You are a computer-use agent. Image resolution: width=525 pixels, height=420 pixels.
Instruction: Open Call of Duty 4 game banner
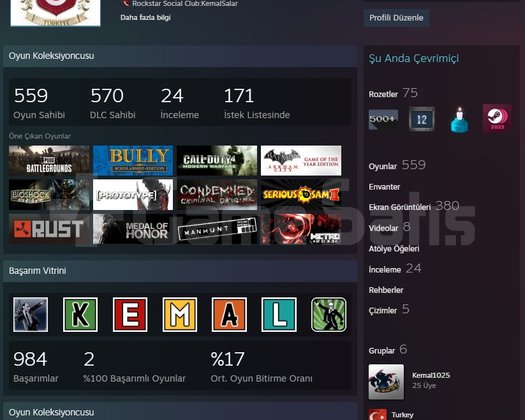(217, 160)
